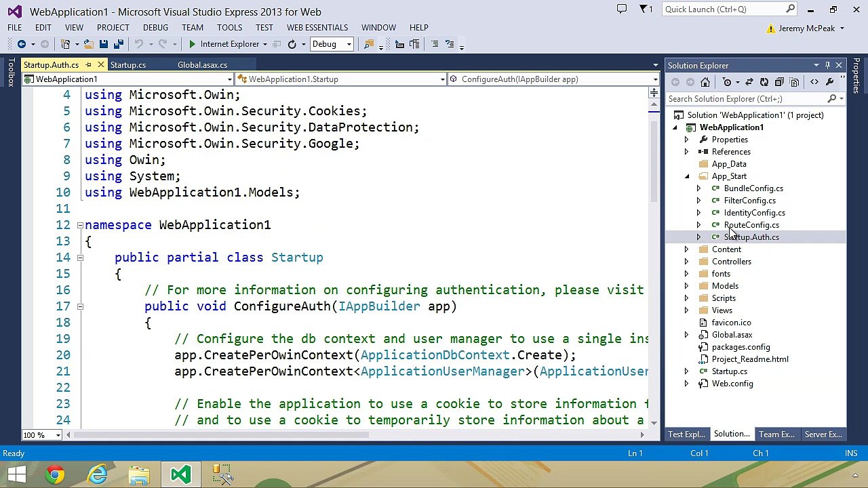Click the New Project toolbar icon

click(x=66, y=44)
